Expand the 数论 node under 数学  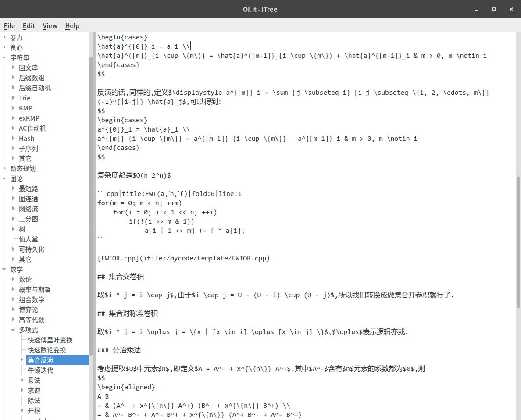(x=13, y=279)
